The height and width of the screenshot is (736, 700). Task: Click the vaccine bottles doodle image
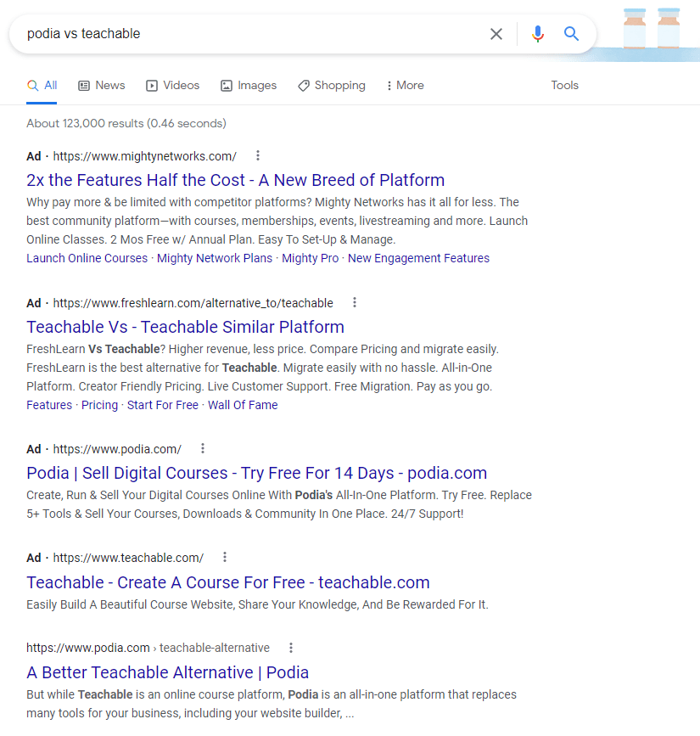(651, 29)
